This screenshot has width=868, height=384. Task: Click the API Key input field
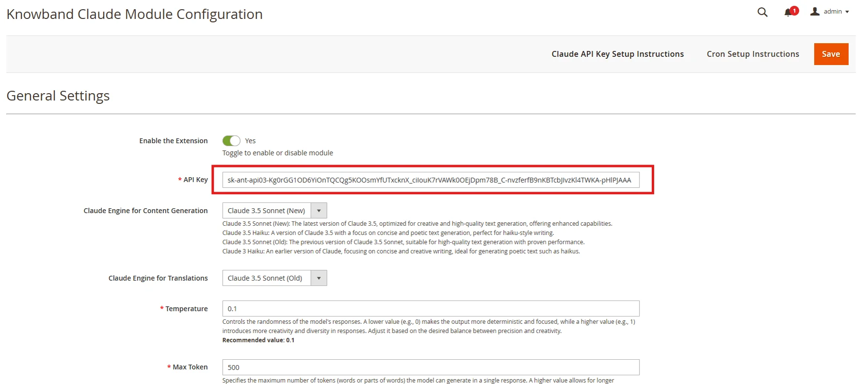(x=431, y=180)
